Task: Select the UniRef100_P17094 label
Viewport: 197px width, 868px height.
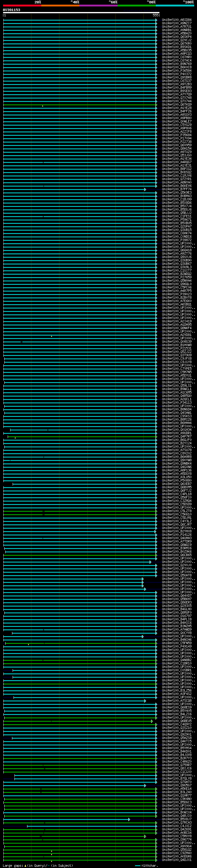Action: click(x=176, y=139)
